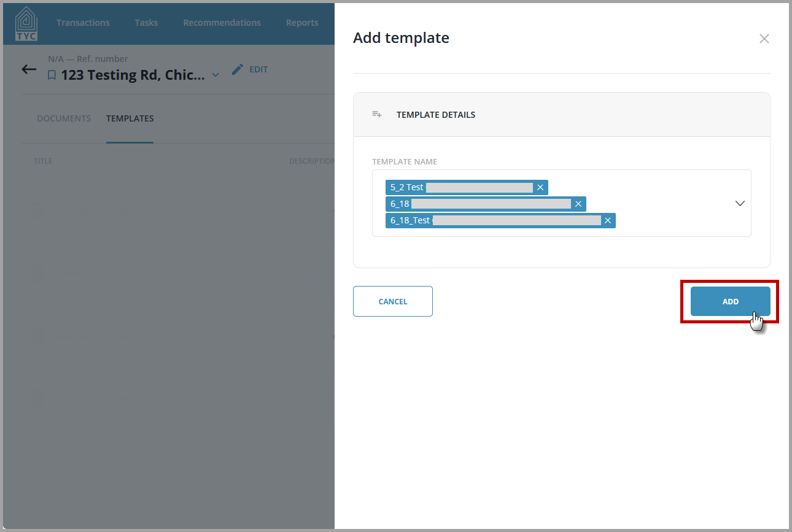Remove the 6_18 template chip

click(578, 204)
